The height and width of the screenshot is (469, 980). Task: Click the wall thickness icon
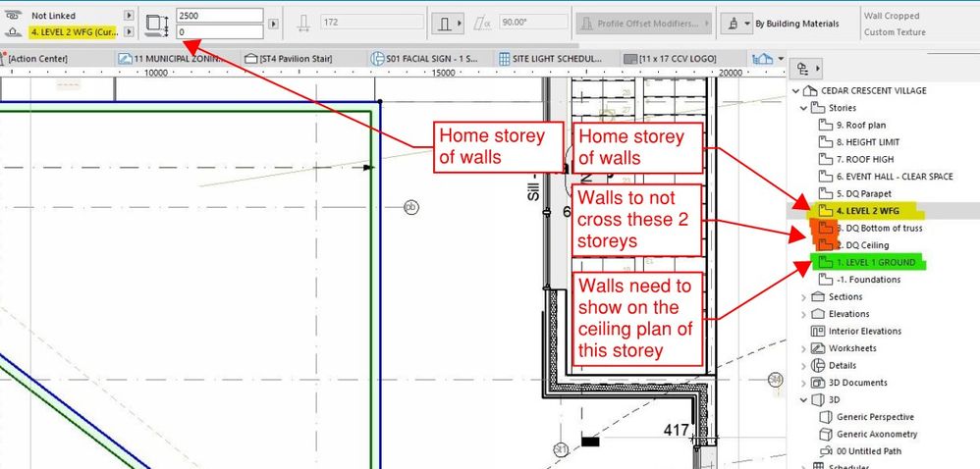303,24
